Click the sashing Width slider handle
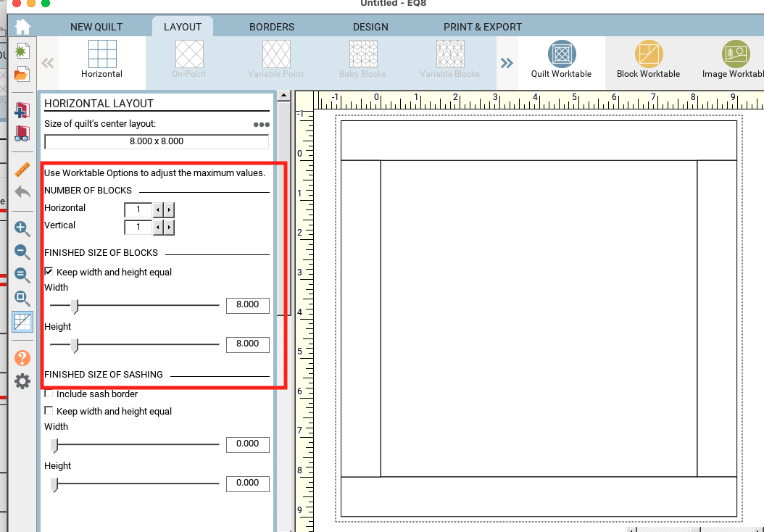764x532 pixels. tap(54, 445)
